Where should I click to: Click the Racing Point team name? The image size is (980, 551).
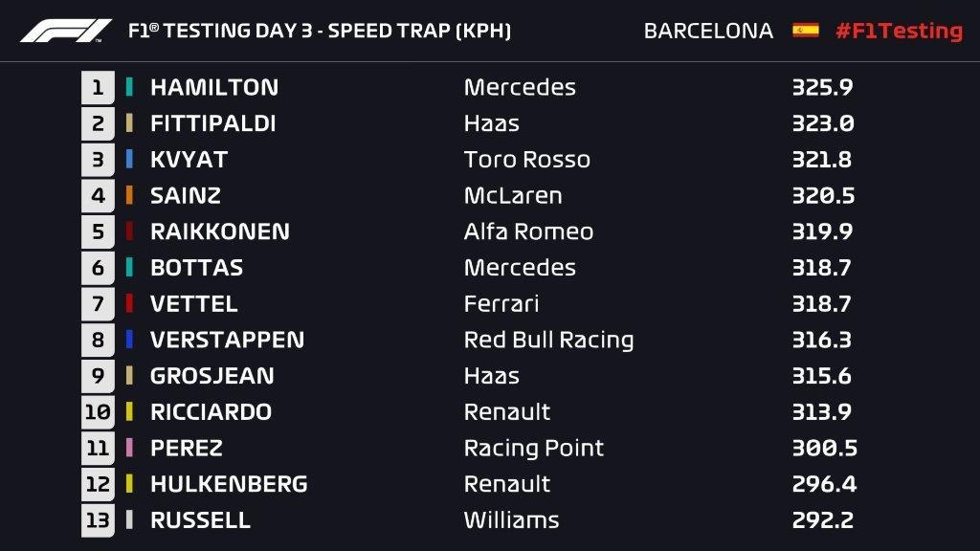pyautogui.click(x=533, y=448)
